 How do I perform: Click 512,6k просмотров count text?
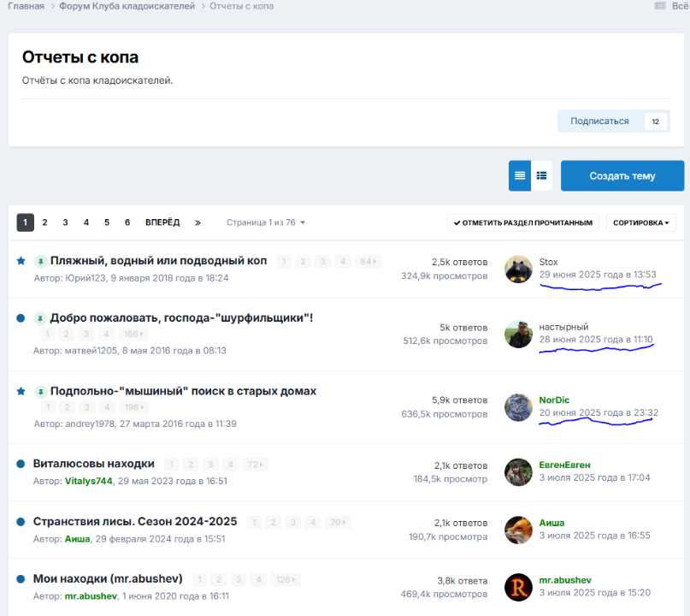point(445,341)
